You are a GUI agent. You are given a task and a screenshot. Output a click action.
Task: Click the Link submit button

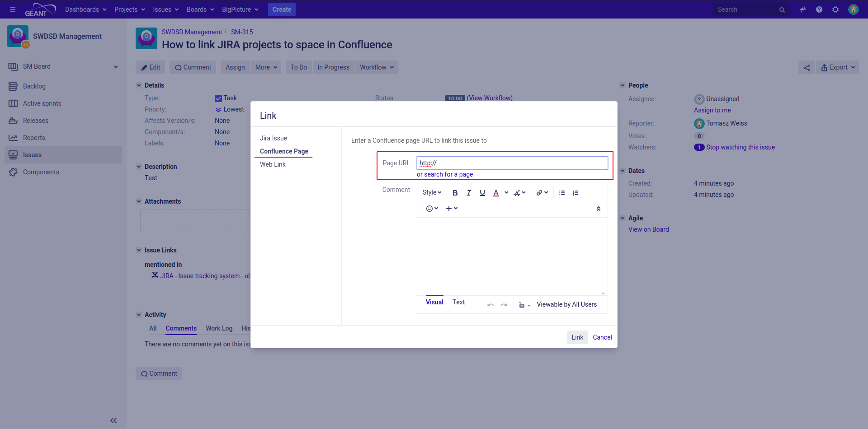pos(577,337)
